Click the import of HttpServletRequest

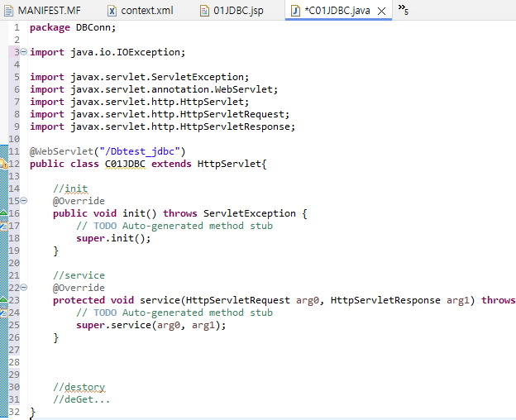[x=160, y=114]
